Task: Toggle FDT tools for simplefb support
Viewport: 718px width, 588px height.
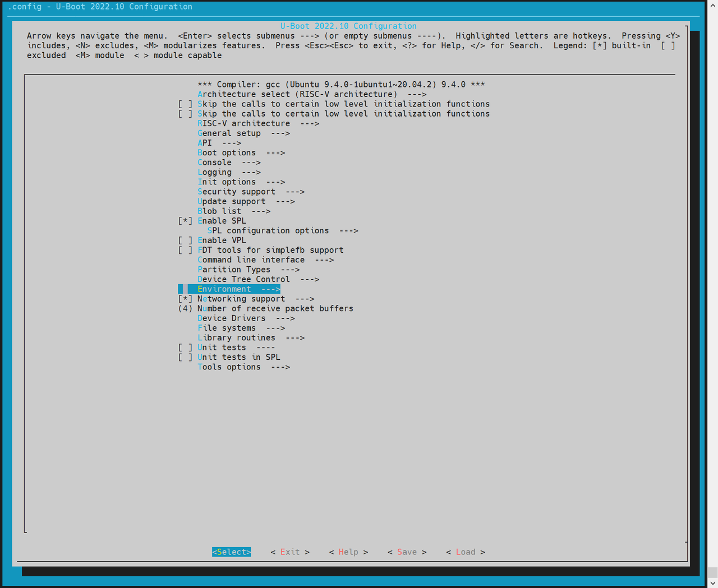Action: coord(186,250)
